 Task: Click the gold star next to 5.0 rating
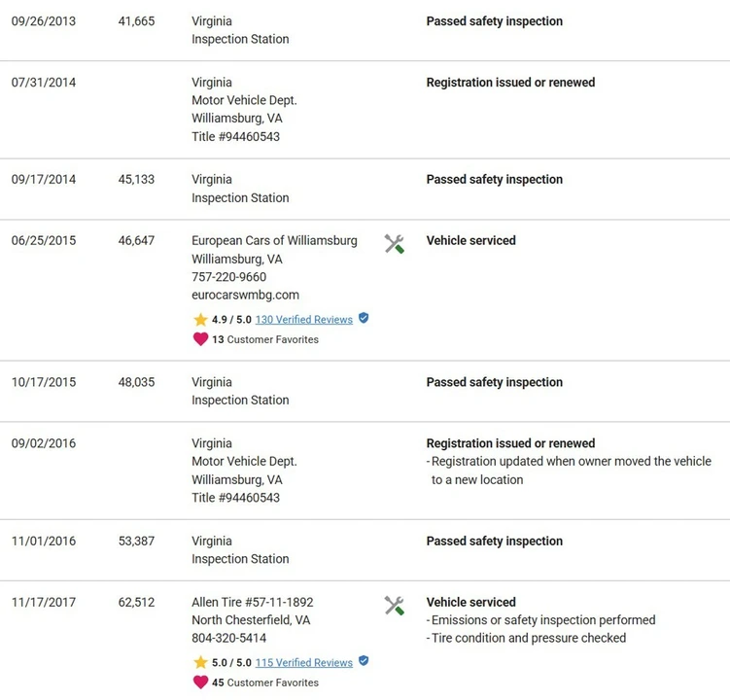(200, 662)
